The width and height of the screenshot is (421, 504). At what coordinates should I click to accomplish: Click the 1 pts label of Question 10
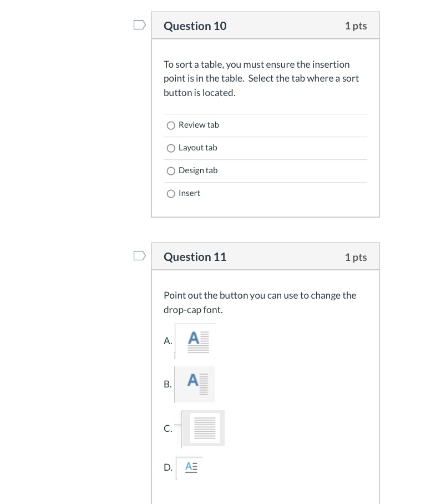click(356, 26)
